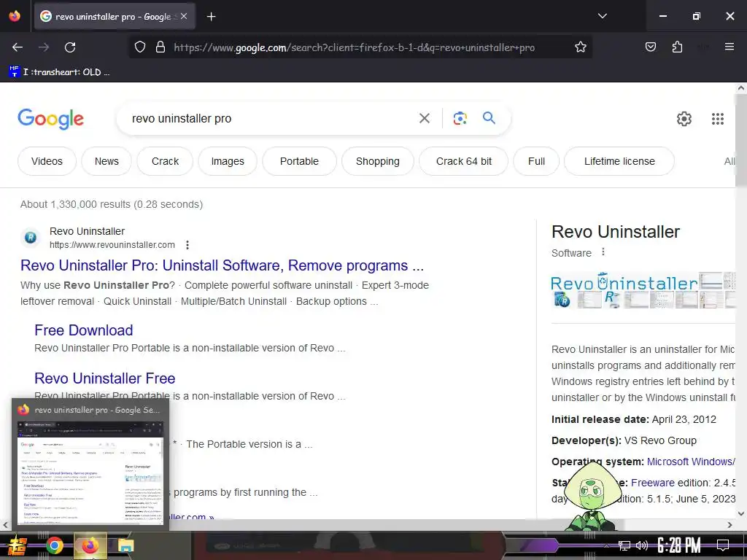Go back to the previous page
This screenshot has height=560, width=747.
pos(18,47)
